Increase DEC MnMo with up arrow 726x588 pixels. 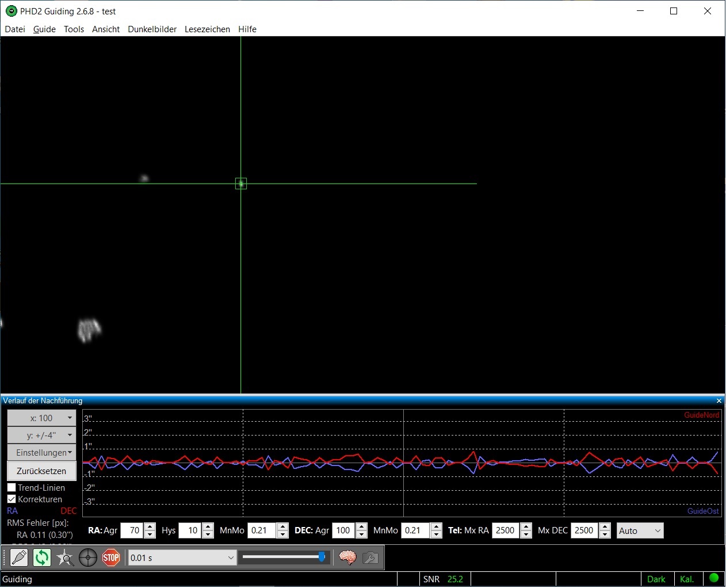pyautogui.click(x=436, y=526)
